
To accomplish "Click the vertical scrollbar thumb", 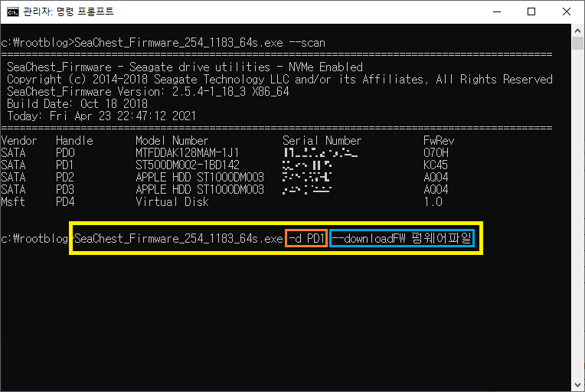I will tap(577, 44).
